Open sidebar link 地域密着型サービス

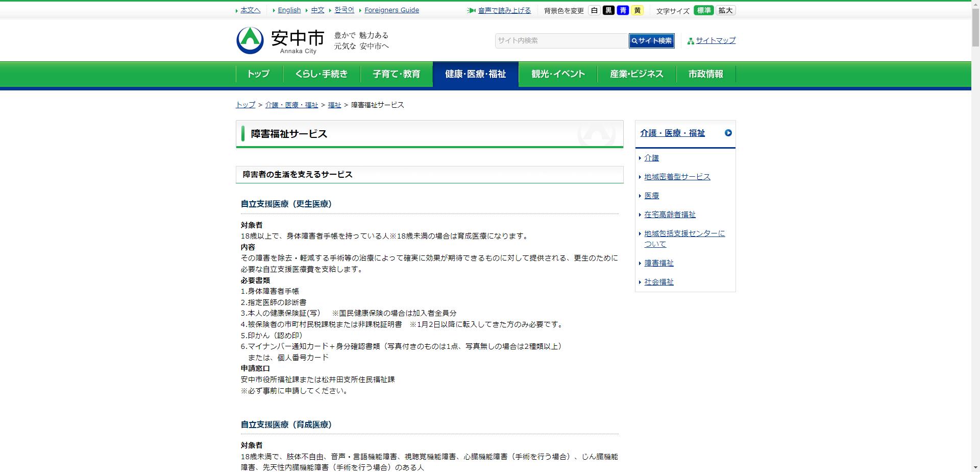coord(677,177)
